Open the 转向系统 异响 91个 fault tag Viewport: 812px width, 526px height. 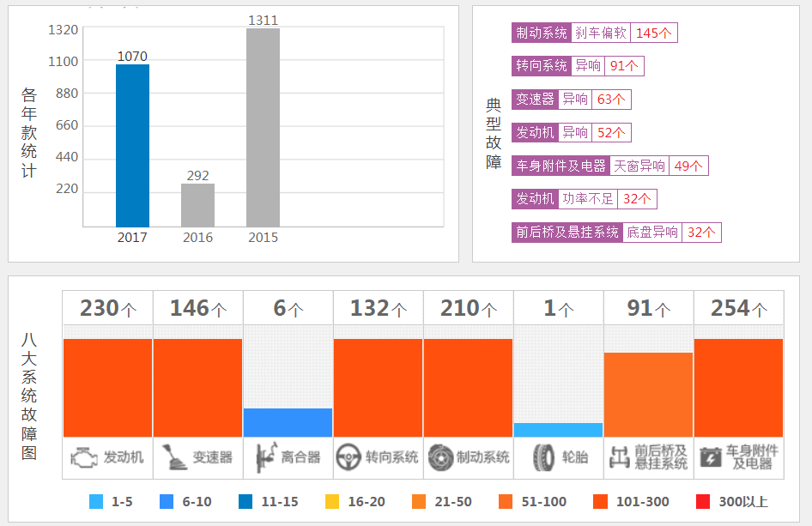coord(577,66)
